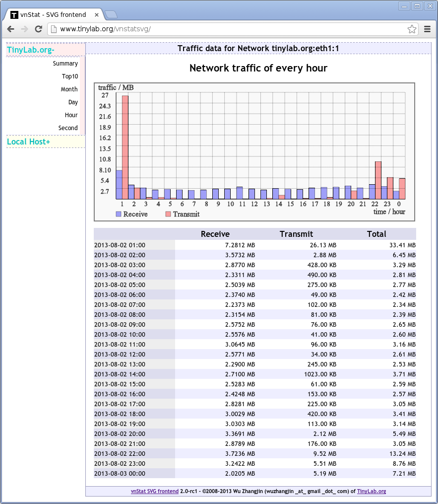The image size is (438, 504).
Task: Open the vnStat SVG frontend footer link
Action: pos(154,491)
